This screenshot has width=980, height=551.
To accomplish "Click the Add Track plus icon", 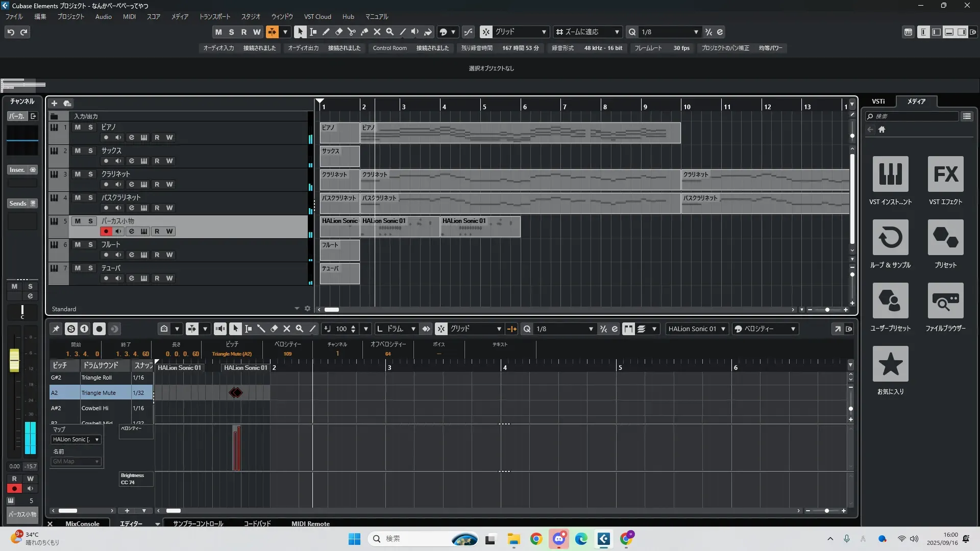I will tap(55, 103).
